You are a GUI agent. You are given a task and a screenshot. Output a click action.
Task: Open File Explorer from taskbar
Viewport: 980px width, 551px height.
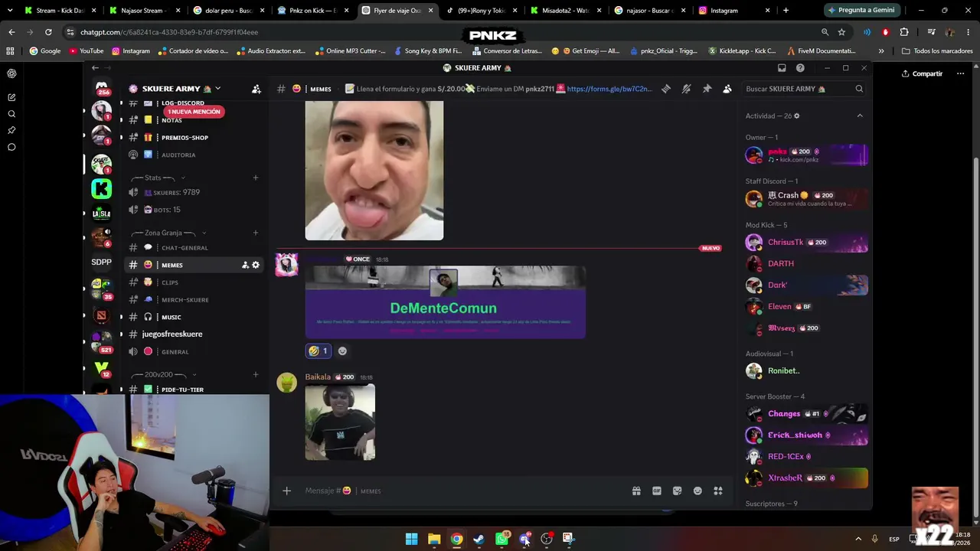pos(434,539)
